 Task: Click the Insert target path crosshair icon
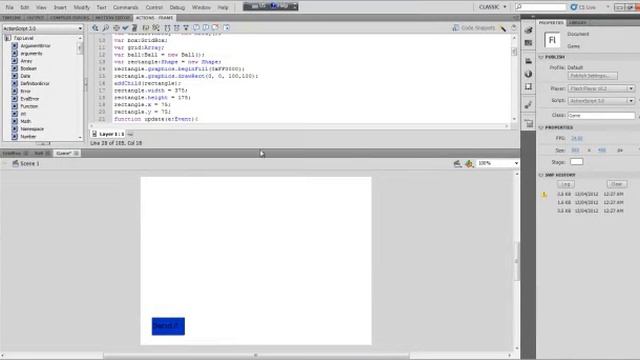pyautogui.click(x=116, y=28)
